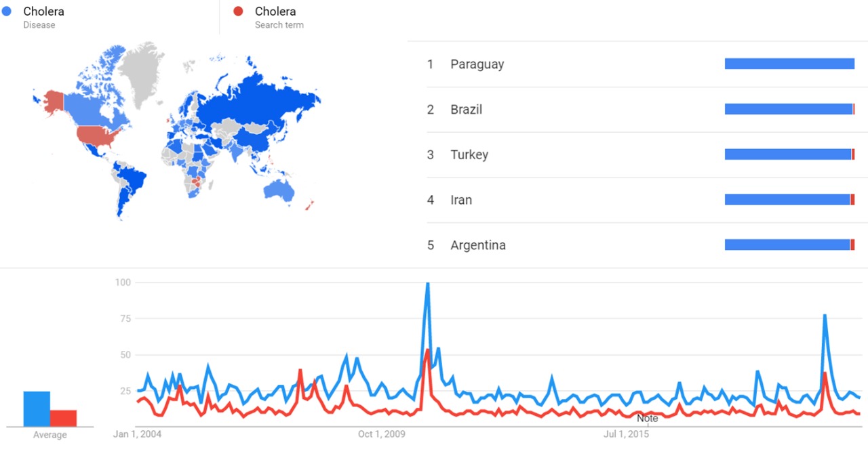
Task: Click Paraguay's blue comparison bar
Action: [x=789, y=64]
